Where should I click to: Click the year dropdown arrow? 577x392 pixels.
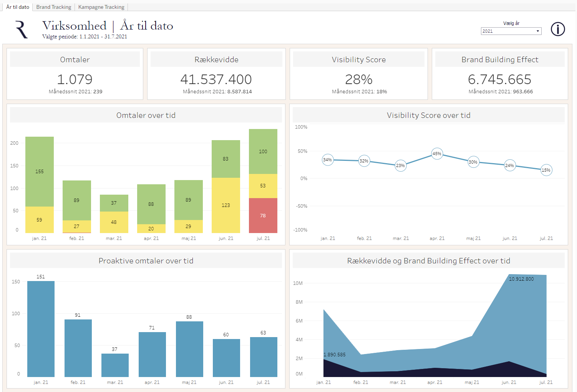coord(537,31)
